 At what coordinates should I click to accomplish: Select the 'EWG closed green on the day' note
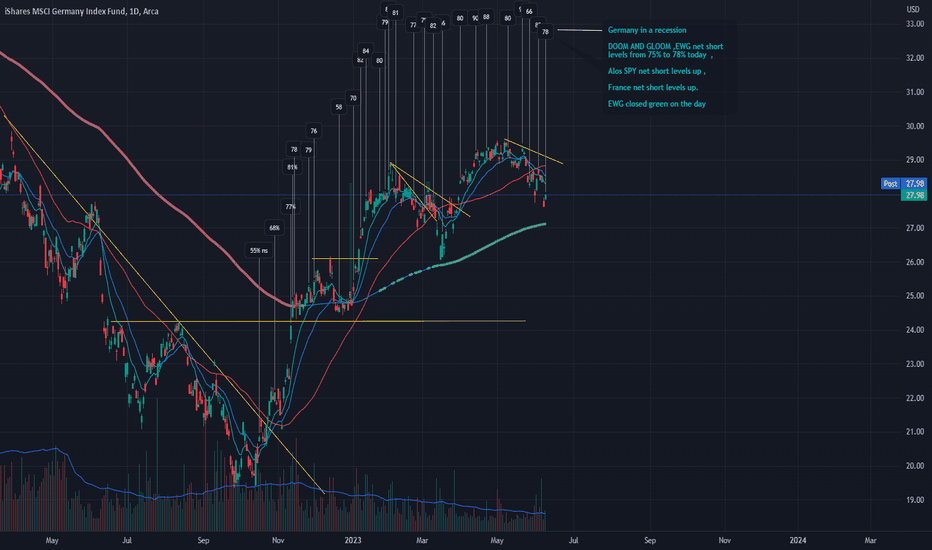click(657, 104)
